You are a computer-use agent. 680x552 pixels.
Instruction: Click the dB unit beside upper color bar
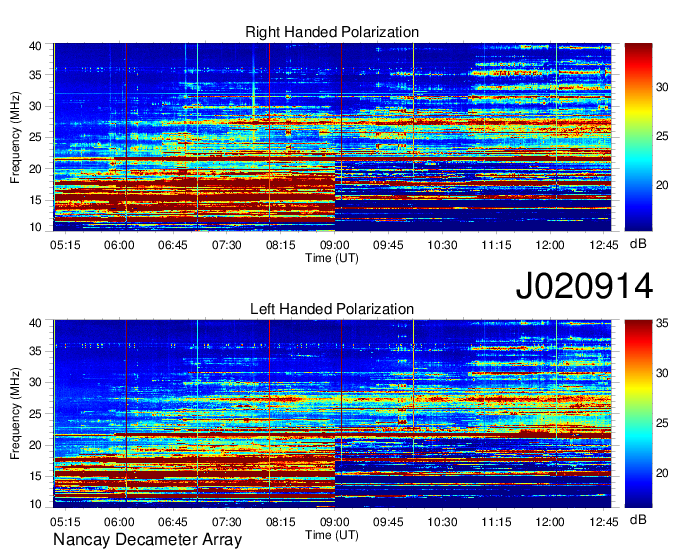coord(638,244)
